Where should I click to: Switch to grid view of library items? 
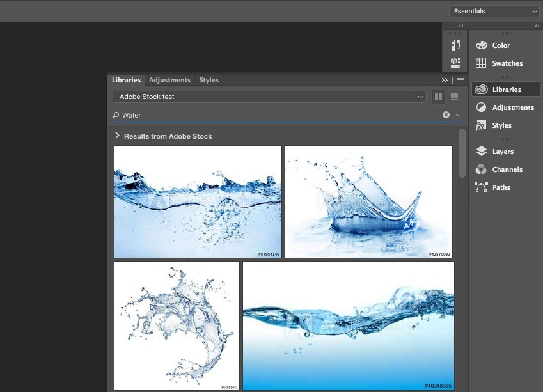439,97
